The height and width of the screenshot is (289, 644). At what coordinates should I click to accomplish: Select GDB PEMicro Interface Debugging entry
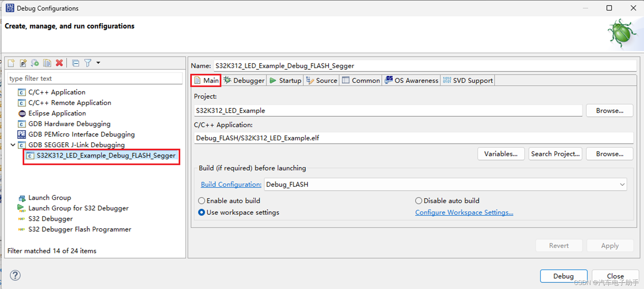[81, 134]
